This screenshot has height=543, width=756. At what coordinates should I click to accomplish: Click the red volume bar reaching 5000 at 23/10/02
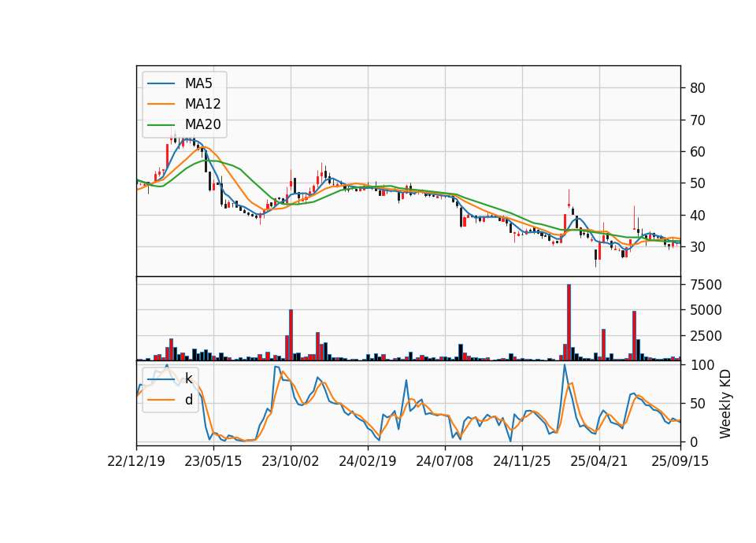pos(291,335)
